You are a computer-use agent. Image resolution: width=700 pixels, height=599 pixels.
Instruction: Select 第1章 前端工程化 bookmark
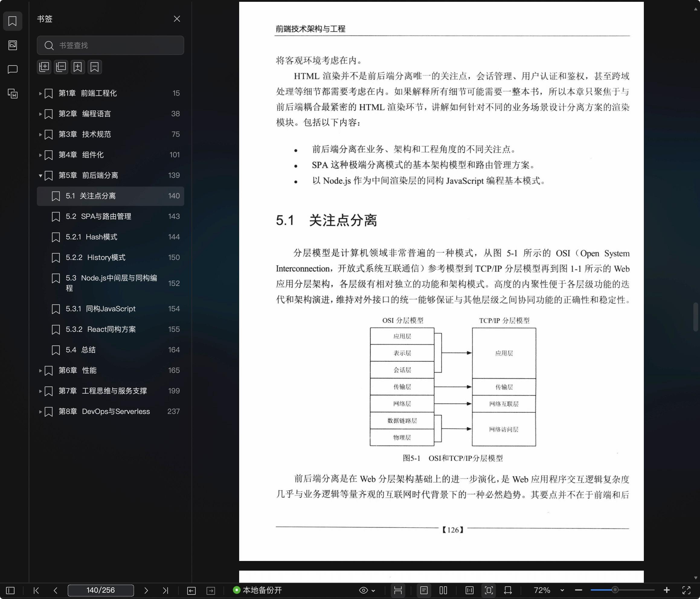coord(111,93)
